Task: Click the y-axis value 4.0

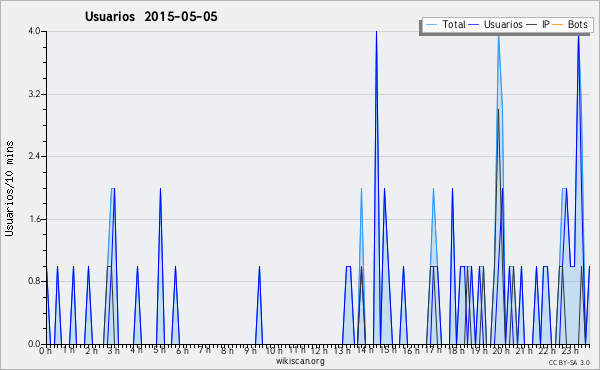Action: tap(34, 31)
